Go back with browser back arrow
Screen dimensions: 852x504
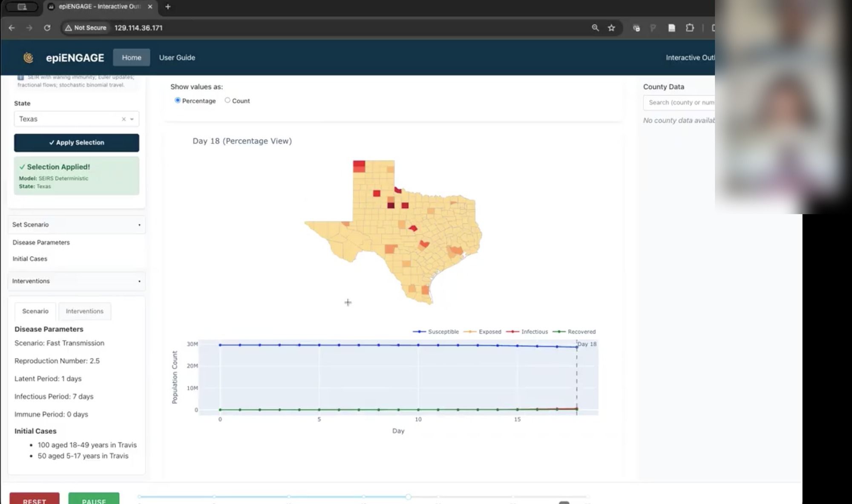coord(12,28)
